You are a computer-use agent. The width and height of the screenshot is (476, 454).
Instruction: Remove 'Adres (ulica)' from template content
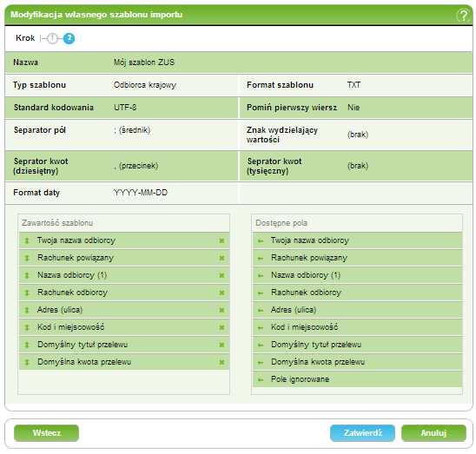[x=221, y=310]
